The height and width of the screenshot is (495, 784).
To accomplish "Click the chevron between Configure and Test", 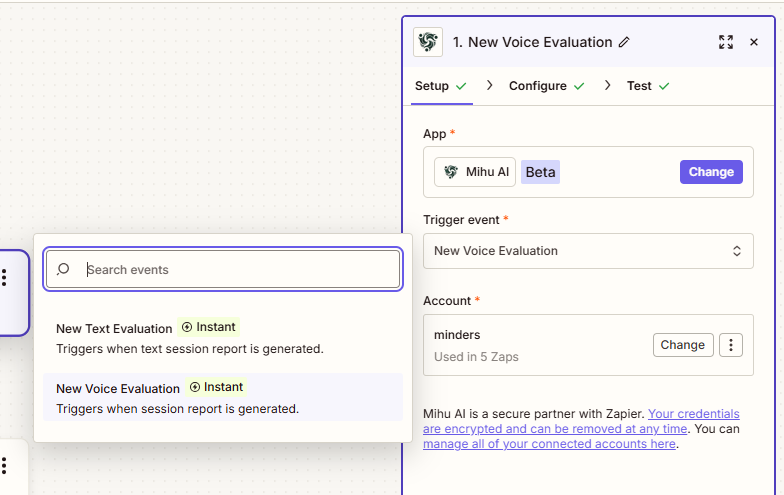I will (607, 86).
